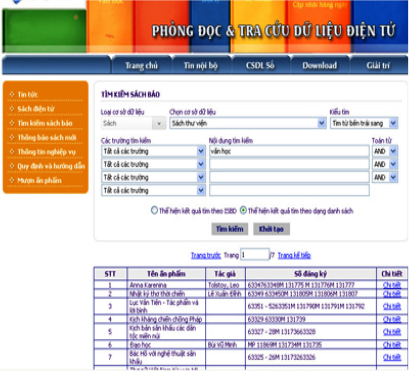Follow the 'Trang kế tiếp' link
This screenshot has width=411, height=373.
(x=294, y=255)
